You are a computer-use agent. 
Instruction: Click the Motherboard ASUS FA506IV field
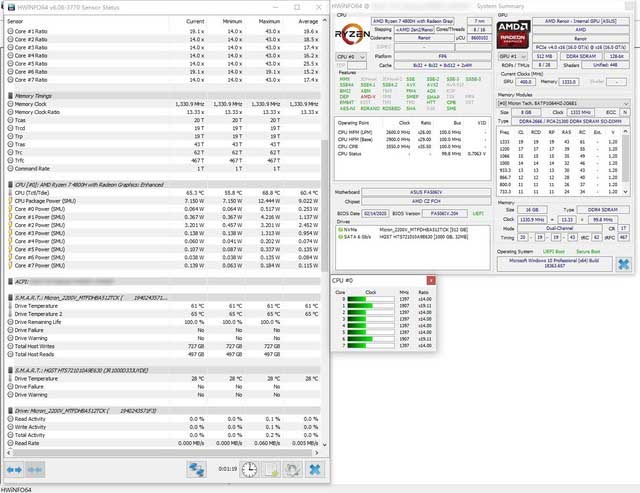click(426, 192)
